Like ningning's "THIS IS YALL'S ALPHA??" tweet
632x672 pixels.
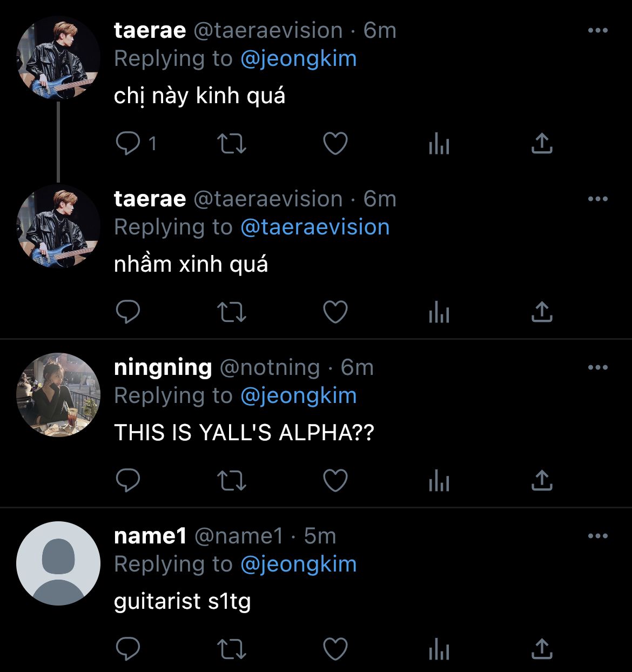tap(335, 481)
